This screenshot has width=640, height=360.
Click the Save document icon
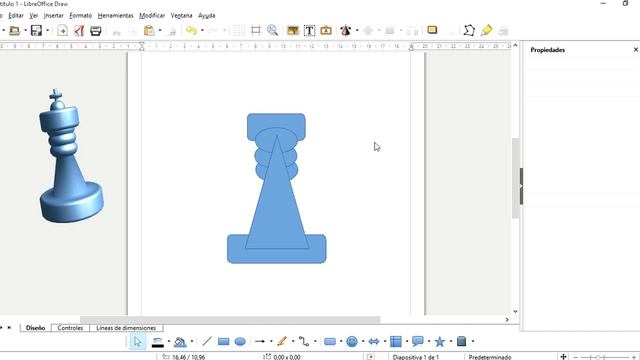pos(36,31)
